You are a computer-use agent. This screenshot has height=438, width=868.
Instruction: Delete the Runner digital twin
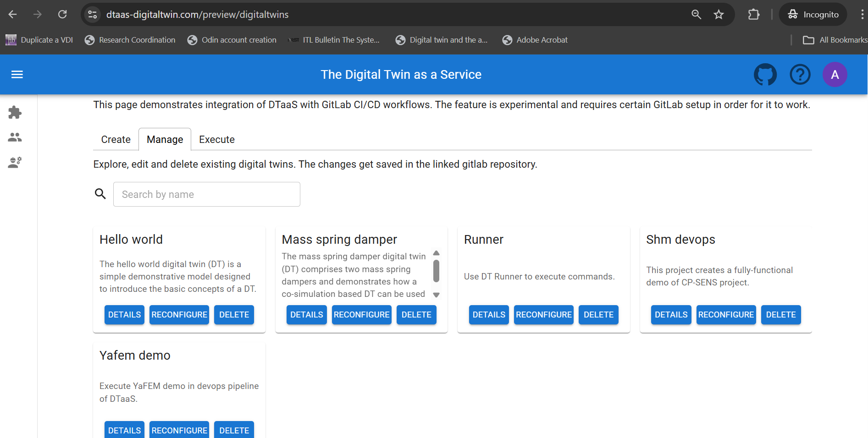click(598, 315)
